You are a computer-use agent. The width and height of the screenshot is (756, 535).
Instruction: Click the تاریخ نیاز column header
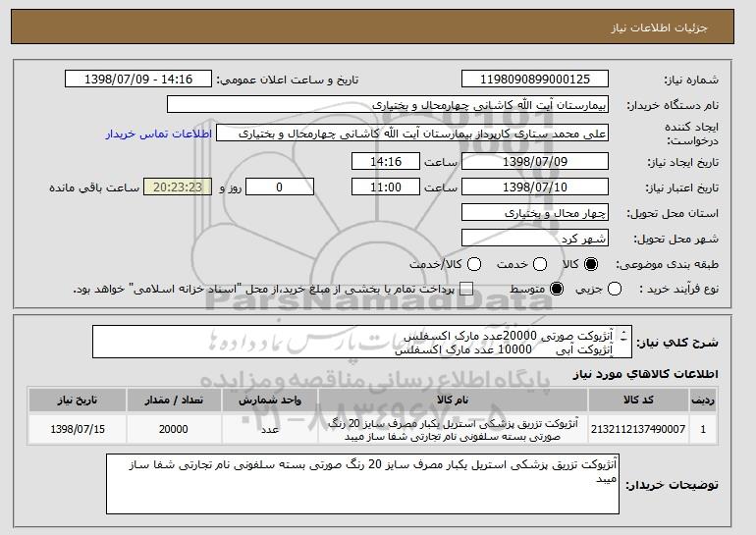78,401
